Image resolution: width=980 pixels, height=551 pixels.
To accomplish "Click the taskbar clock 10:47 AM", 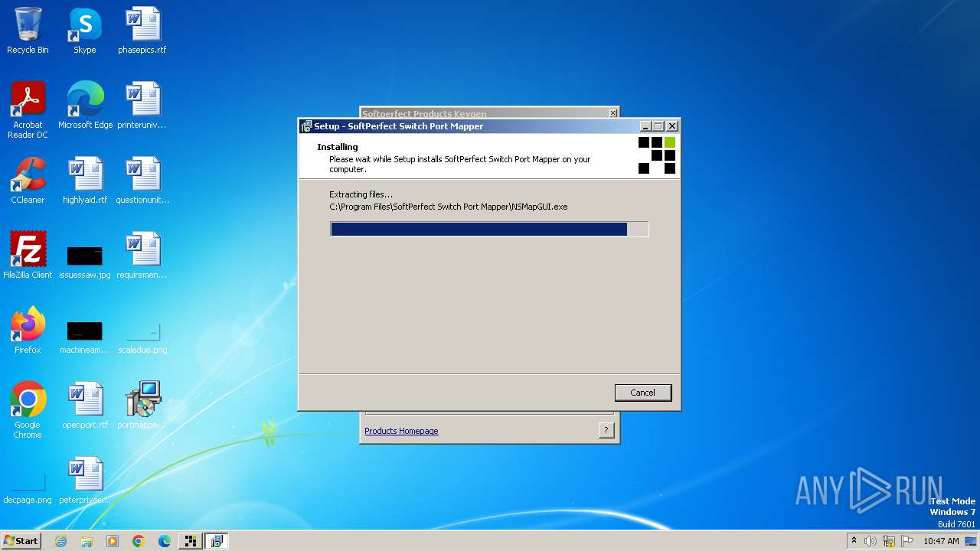I will [x=941, y=541].
